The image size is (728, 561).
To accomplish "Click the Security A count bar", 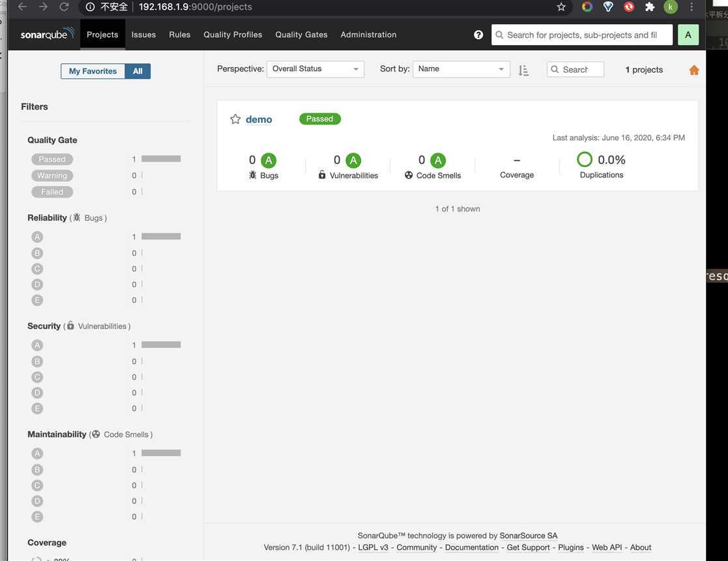I will click(161, 345).
